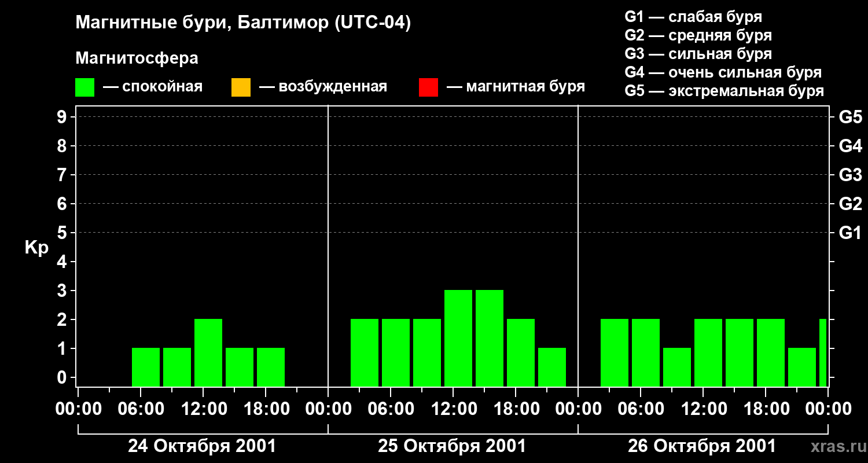Click the G3 — сильная буря legend line
This screenshot has width=868, height=463.
click(x=698, y=54)
